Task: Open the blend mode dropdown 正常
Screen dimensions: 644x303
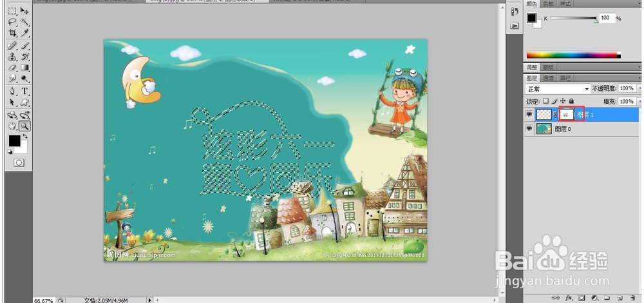Action: 558,89
